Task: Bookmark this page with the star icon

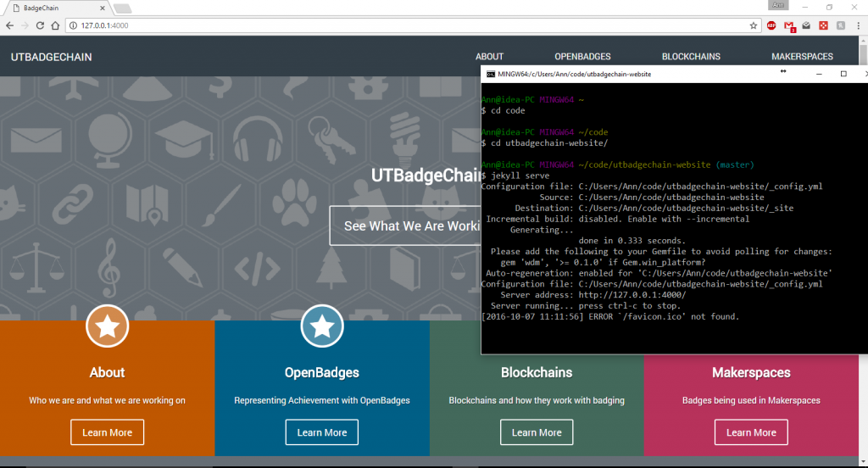Action: (x=753, y=25)
